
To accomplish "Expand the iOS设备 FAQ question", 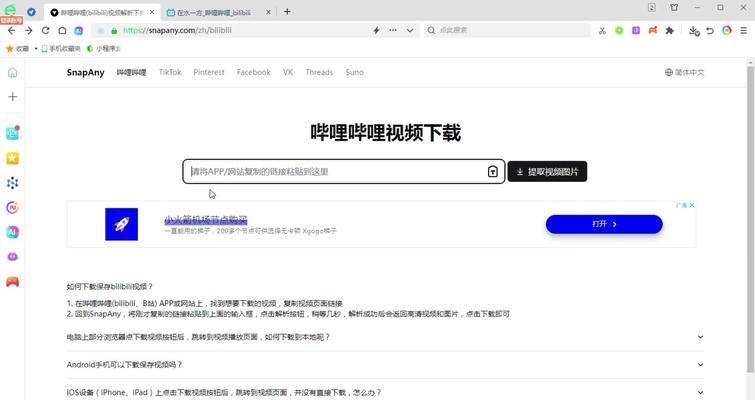I will point(385,393).
